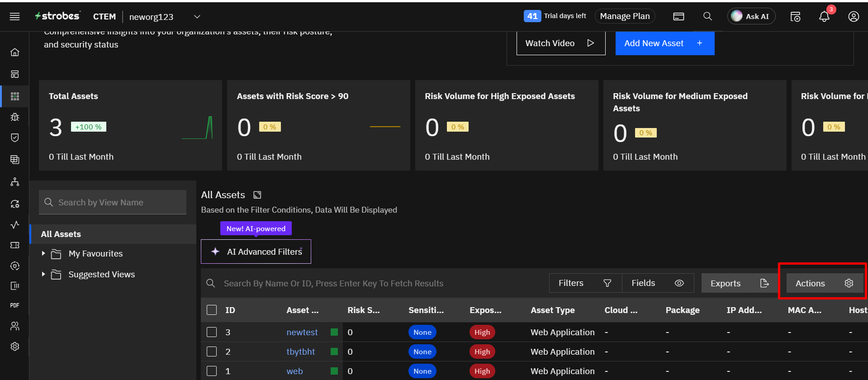
Task: Expand the My Favourites folder
Action: [43, 253]
